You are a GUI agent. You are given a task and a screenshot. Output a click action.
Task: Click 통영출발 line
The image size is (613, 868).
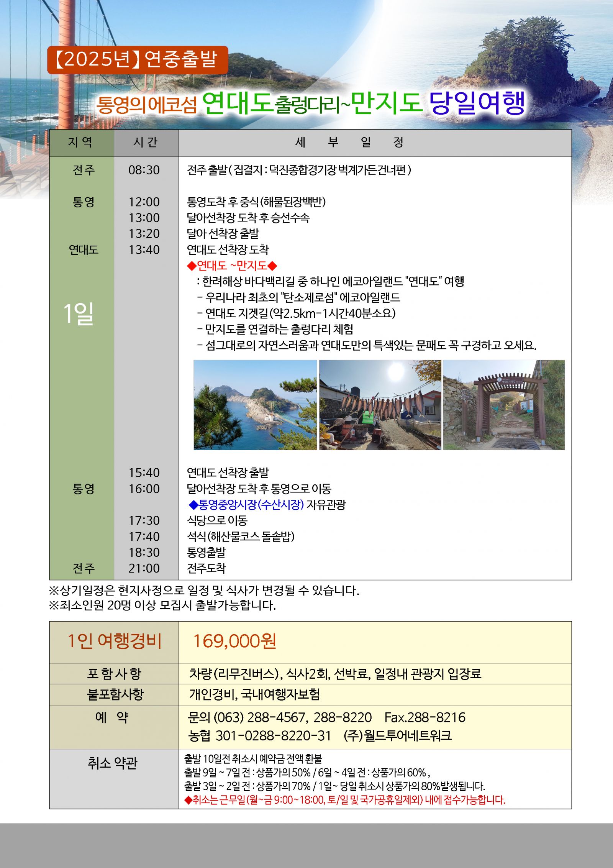coord(207,553)
